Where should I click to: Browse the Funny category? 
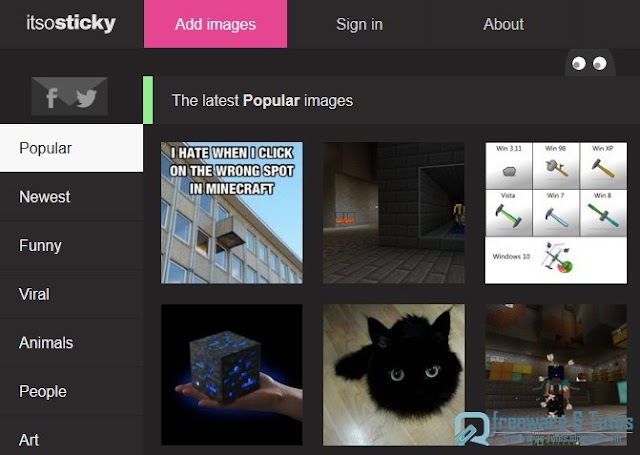pyautogui.click(x=71, y=246)
